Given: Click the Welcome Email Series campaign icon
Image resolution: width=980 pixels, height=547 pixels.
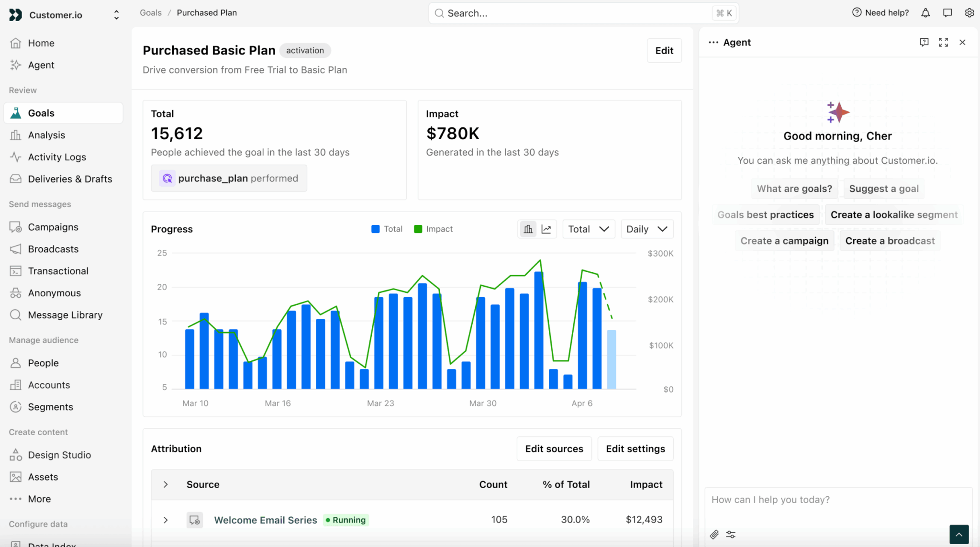Looking at the screenshot, I should [x=194, y=520].
